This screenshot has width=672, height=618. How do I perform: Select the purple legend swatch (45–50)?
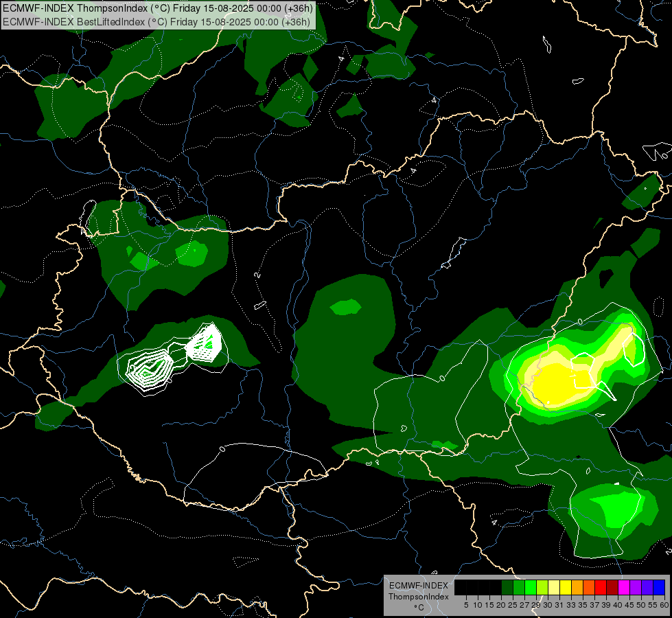636,587
